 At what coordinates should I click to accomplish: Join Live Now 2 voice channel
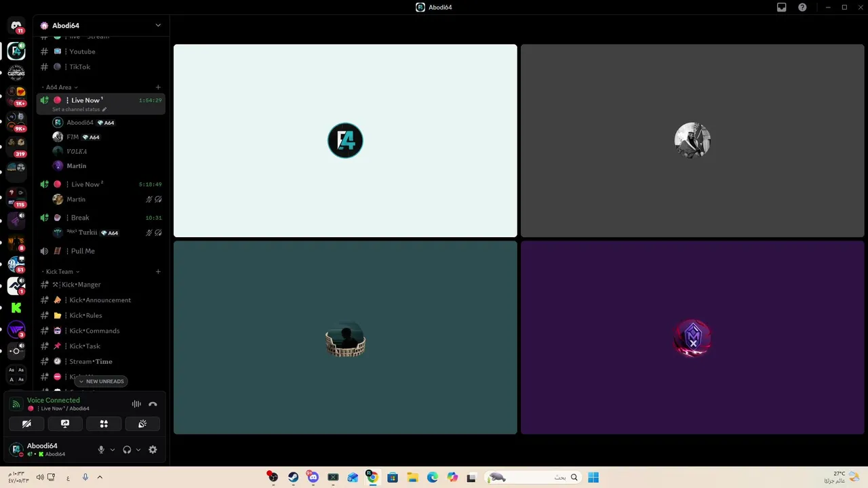pyautogui.click(x=100, y=184)
